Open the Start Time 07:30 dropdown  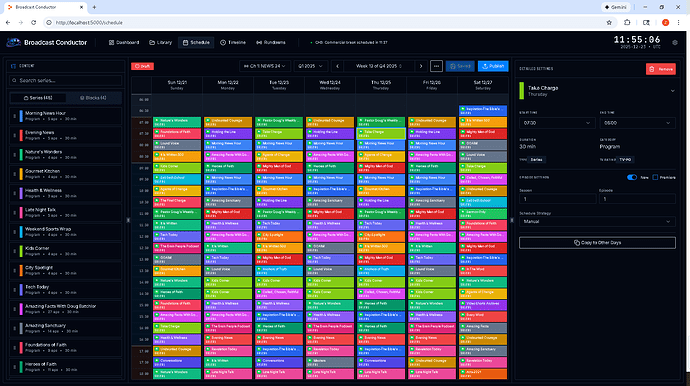[557, 123]
